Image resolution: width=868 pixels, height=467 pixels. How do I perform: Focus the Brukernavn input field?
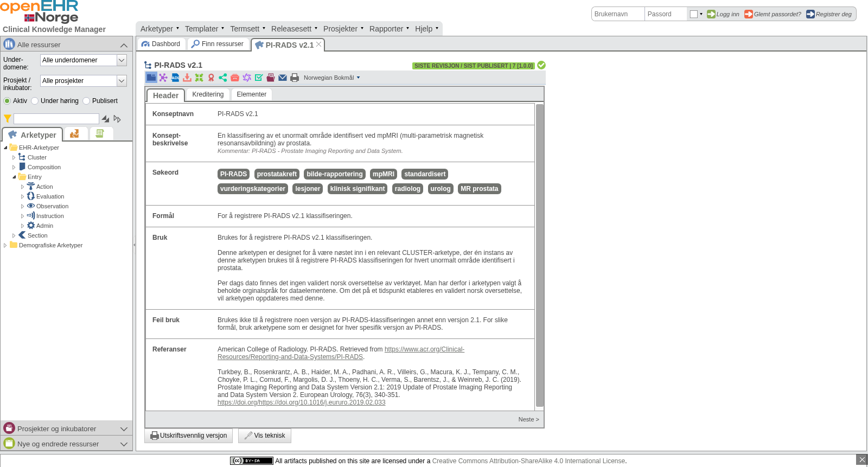618,14
